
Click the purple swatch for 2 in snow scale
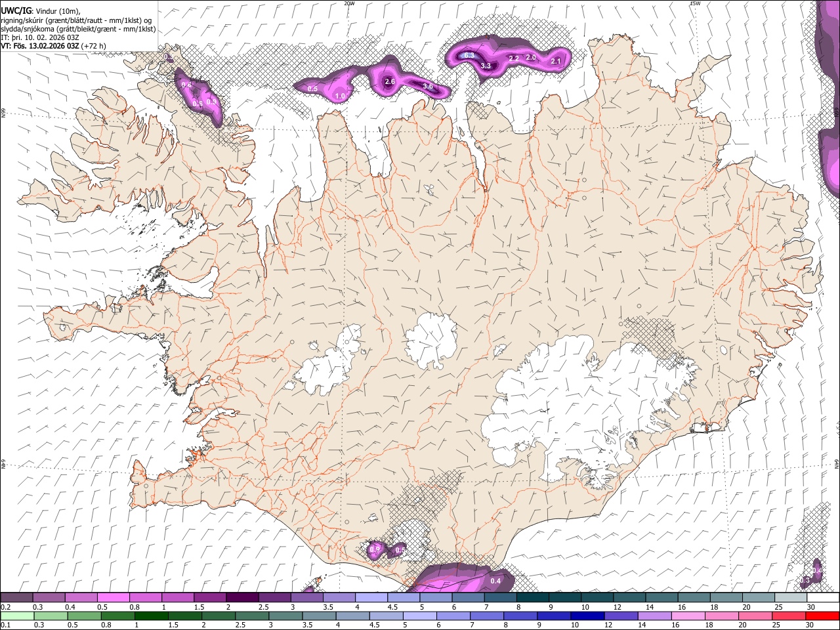[x=242, y=597]
